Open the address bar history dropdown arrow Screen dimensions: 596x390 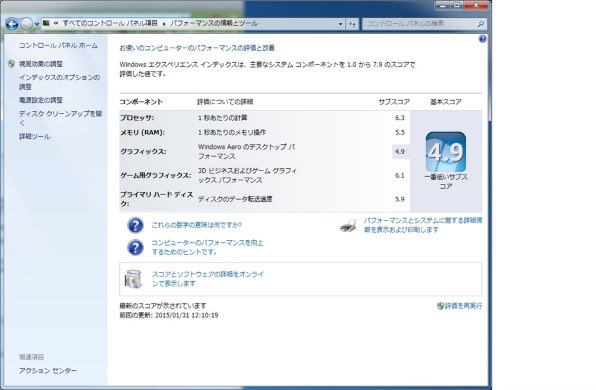(x=340, y=24)
